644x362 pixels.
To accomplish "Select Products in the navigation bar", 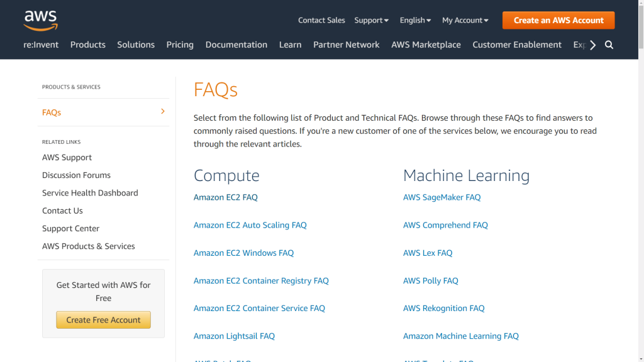I will [x=87, y=45].
